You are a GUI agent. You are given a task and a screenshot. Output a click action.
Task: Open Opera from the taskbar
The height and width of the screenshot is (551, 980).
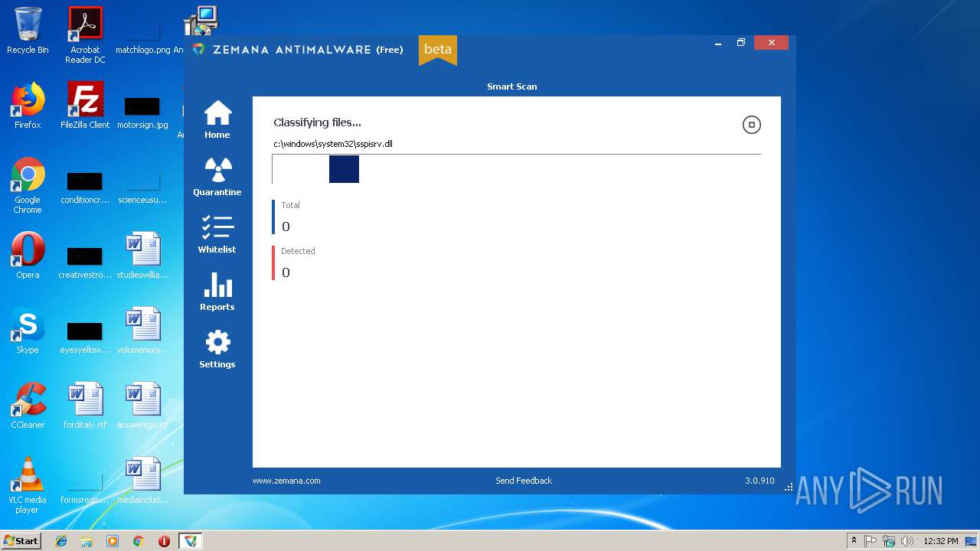164,541
